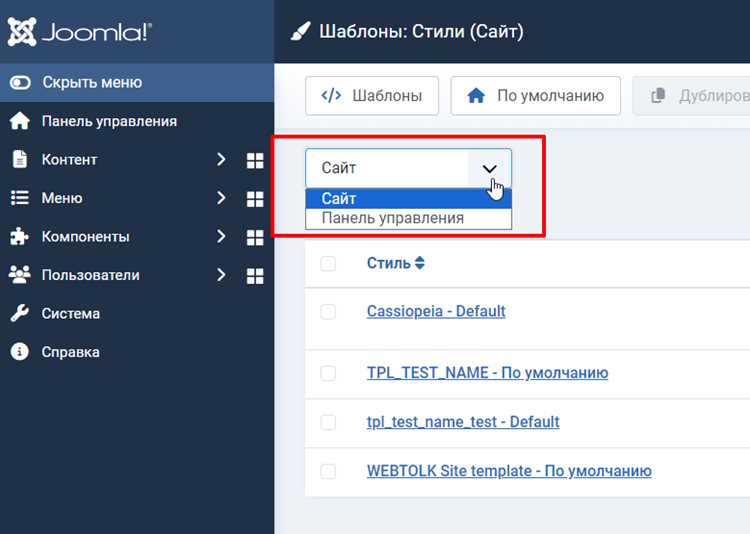
Task: Open the Сайт client dropdown arrow
Action: (489, 168)
